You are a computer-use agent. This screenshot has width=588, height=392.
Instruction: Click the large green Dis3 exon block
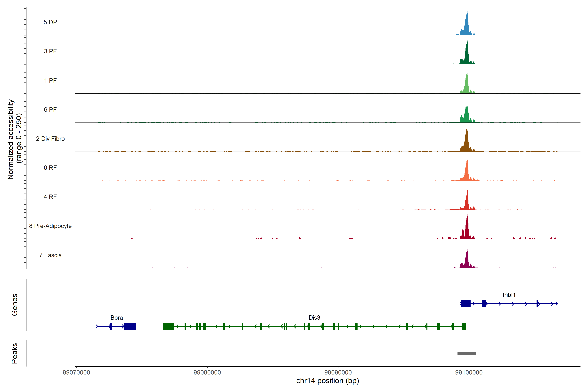169,326
